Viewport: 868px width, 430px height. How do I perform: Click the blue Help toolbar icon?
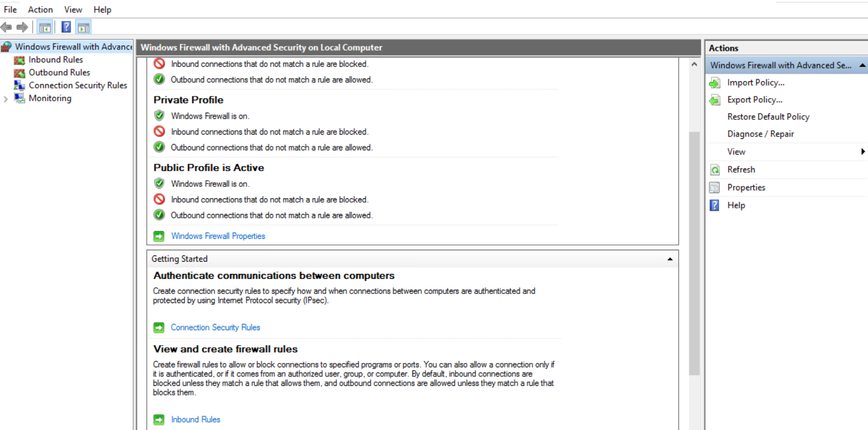pyautogui.click(x=66, y=28)
